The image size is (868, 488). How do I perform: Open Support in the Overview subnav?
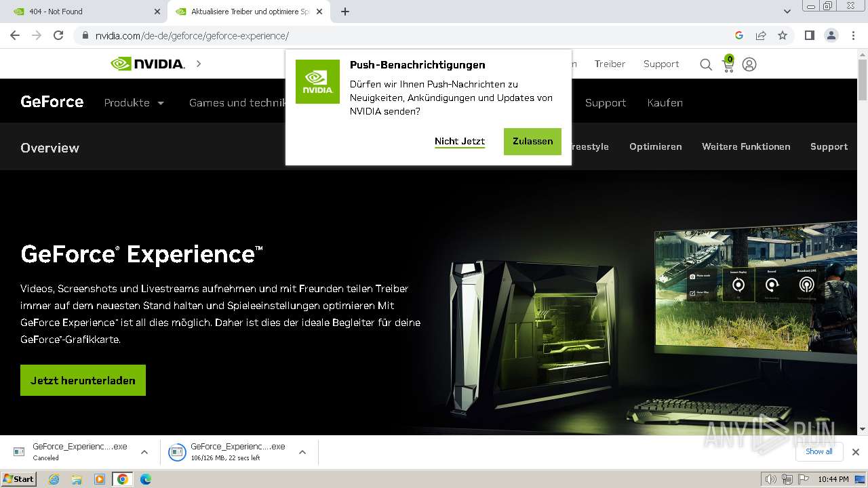tap(829, 146)
